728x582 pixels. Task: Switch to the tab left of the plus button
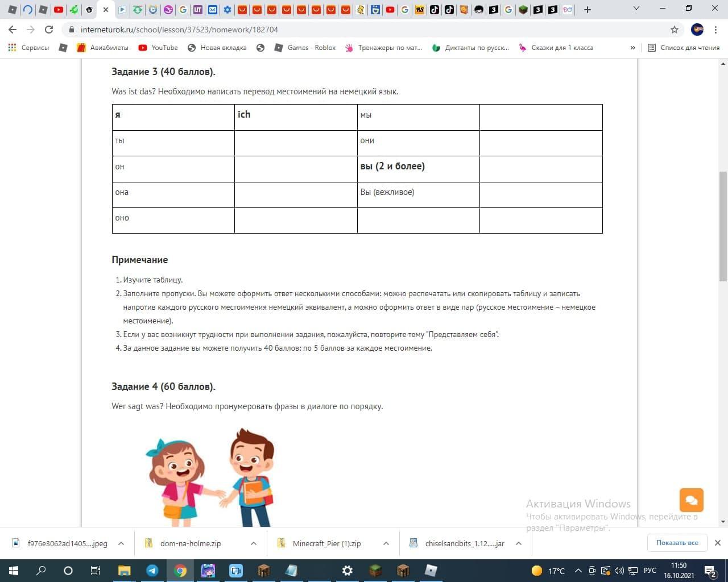[x=568, y=10]
